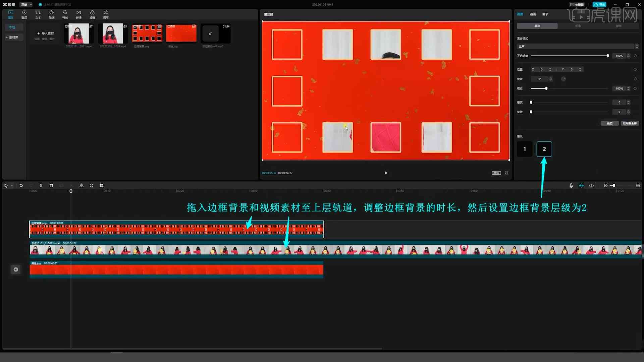
Task: Click the undo arrow in timeline toolbar
Action: [x=21, y=185]
